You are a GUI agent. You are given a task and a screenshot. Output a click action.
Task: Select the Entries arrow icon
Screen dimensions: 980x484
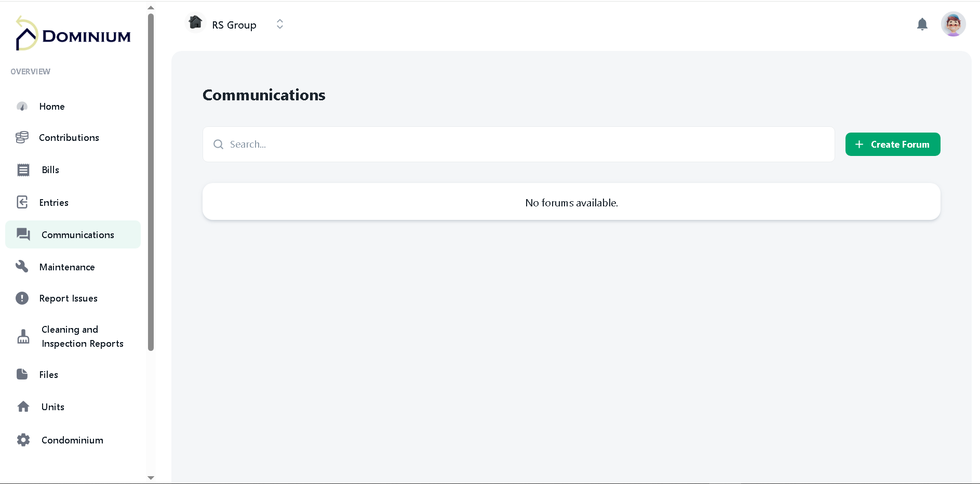click(x=22, y=202)
